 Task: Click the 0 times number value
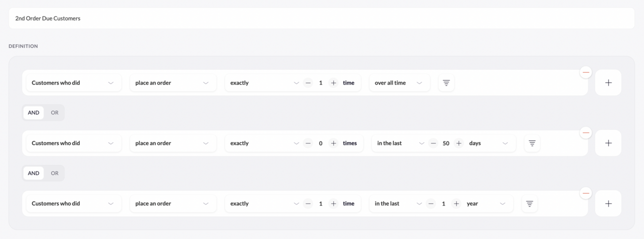pos(321,143)
